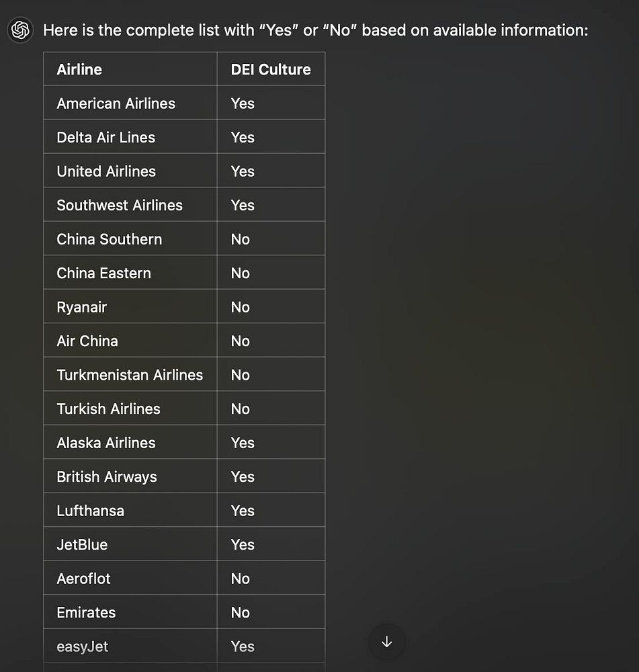
Task: Select the United Airlines table cell
Action: [x=106, y=171]
